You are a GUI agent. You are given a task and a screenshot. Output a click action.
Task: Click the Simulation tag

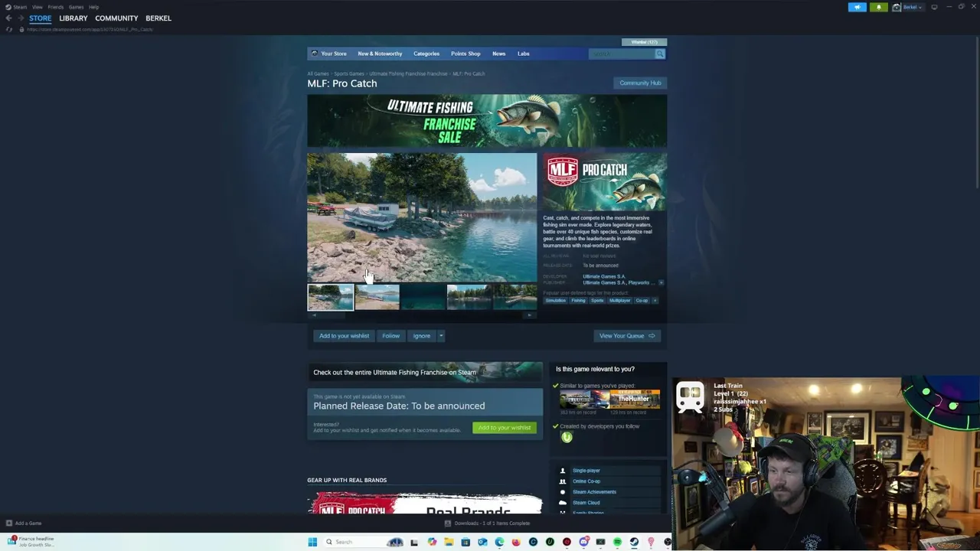[556, 301]
